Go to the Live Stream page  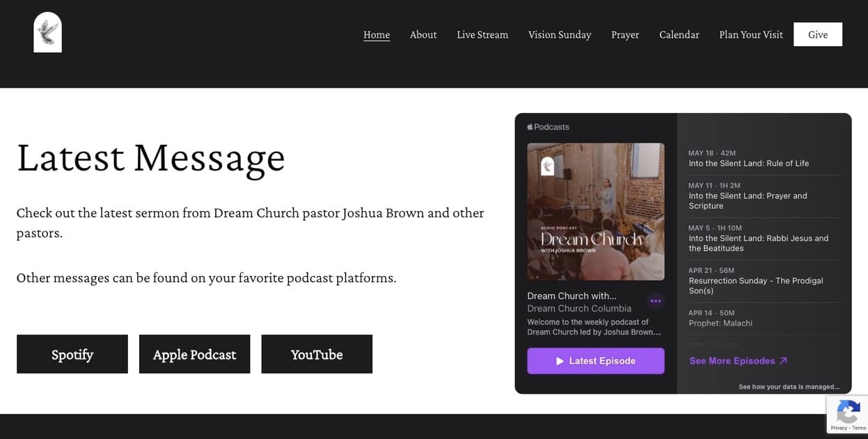pos(482,35)
